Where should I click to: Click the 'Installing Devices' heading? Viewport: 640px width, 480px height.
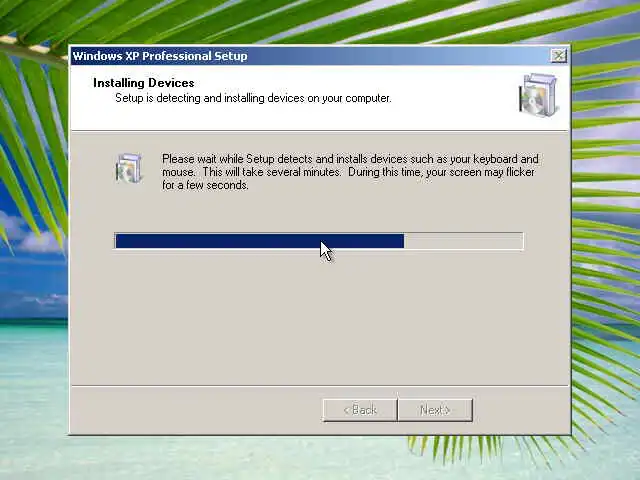tap(144, 83)
